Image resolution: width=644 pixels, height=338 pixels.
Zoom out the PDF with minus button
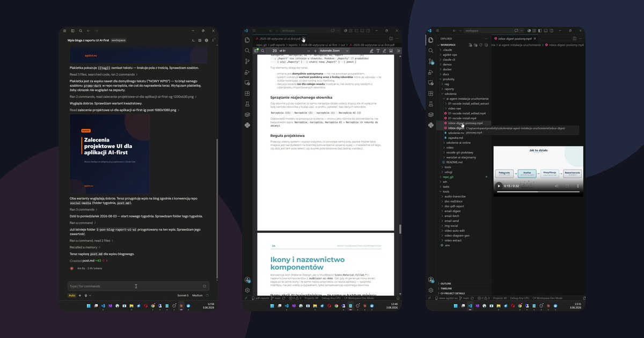click(x=309, y=50)
